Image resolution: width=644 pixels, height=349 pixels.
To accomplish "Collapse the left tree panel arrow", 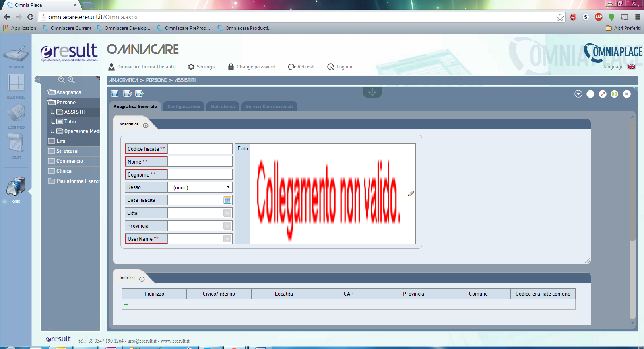I will pos(37,80).
